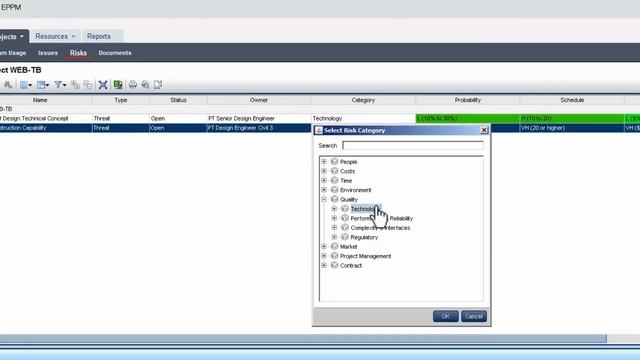This screenshot has width=640, height=360.
Task: Click the Select Risk Category dialog title icon
Action: point(319,130)
